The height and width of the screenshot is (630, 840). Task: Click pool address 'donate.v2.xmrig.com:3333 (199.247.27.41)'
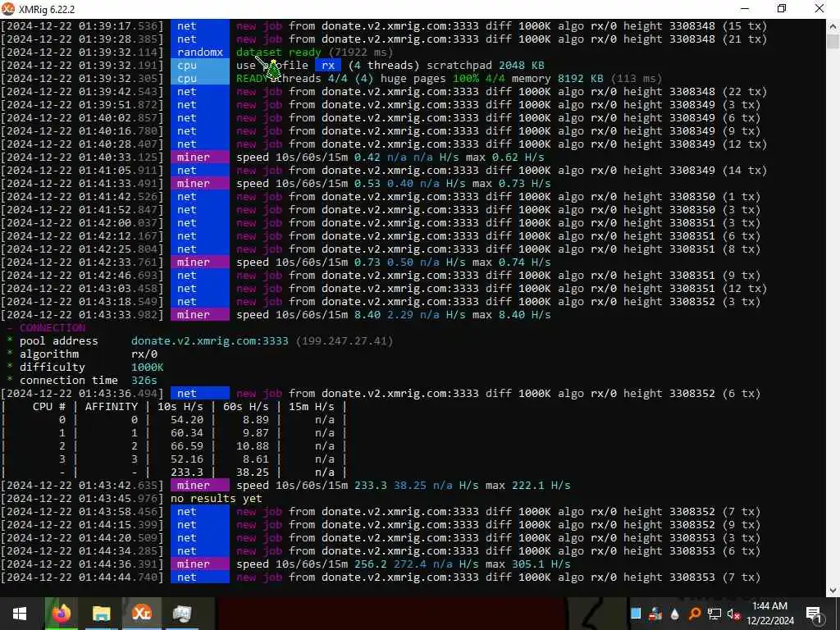(x=262, y=340)
